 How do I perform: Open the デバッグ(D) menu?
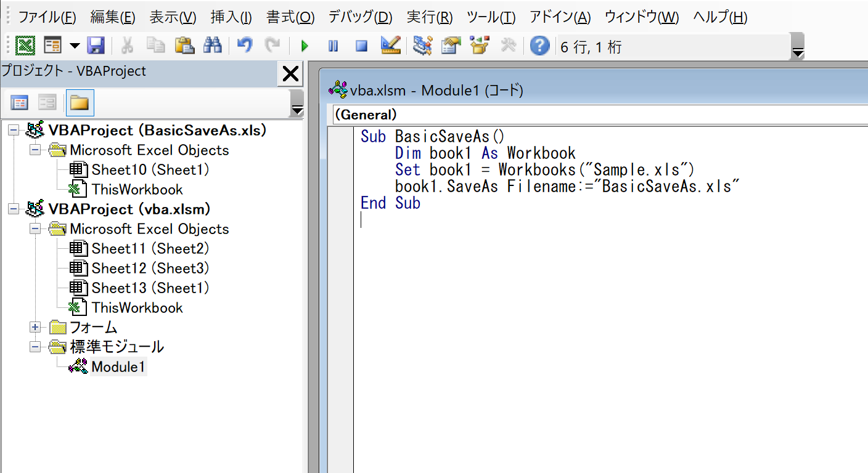pos(360,17)
